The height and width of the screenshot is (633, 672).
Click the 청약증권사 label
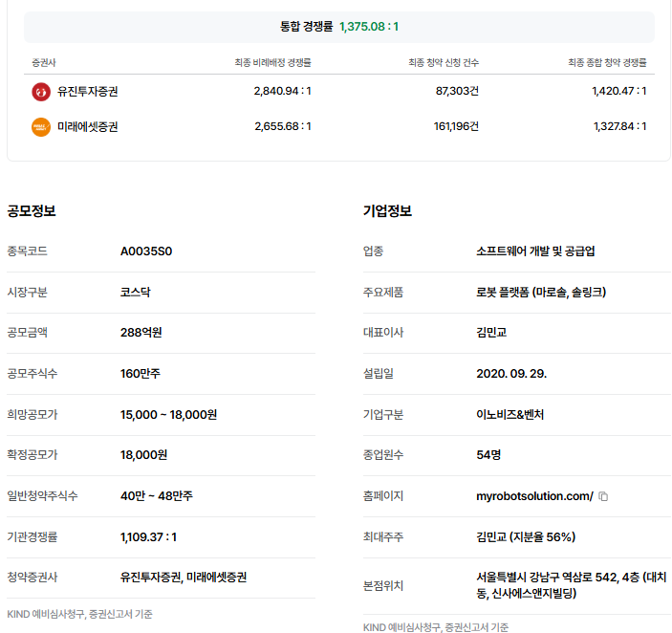pos(33,578)
